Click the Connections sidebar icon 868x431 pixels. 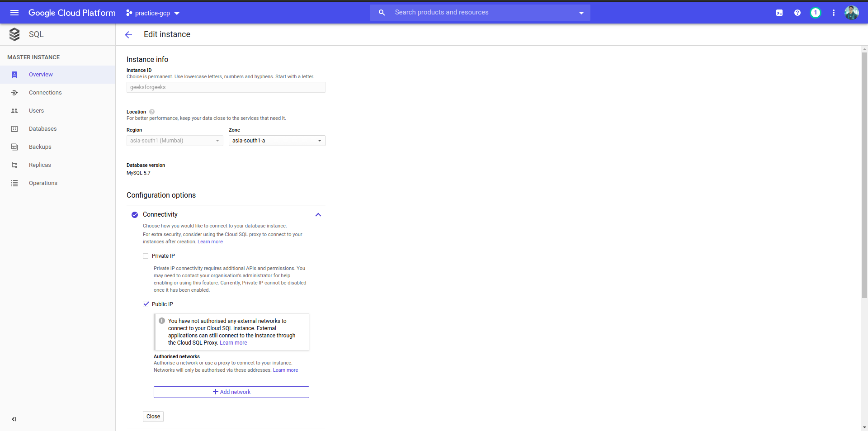pyautogui.click(x=14, y=93)
